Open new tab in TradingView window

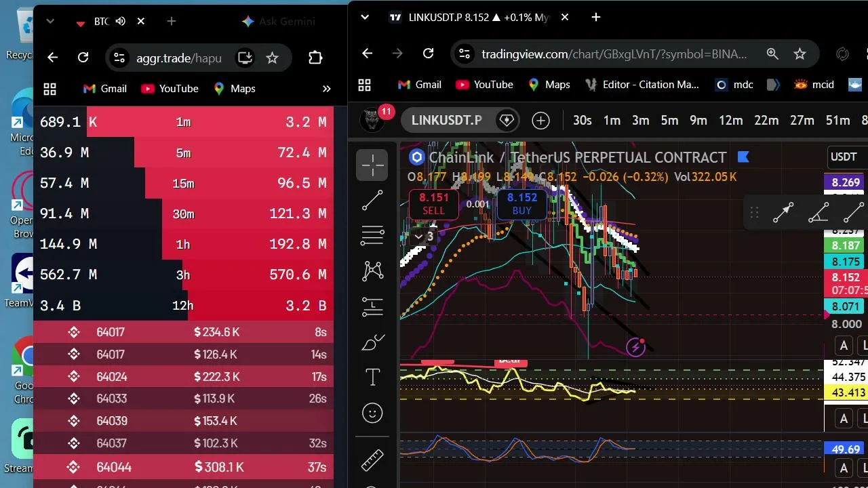click(596, 17)
